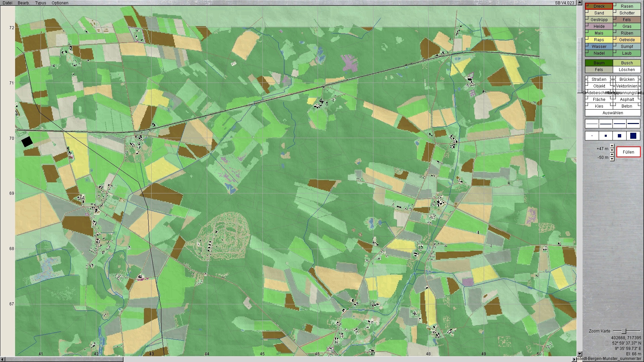Choose the third line width icon
Image resolution: width=644 pixels, height=362 pixels.
pyautogui.click(x=620, y=124)
